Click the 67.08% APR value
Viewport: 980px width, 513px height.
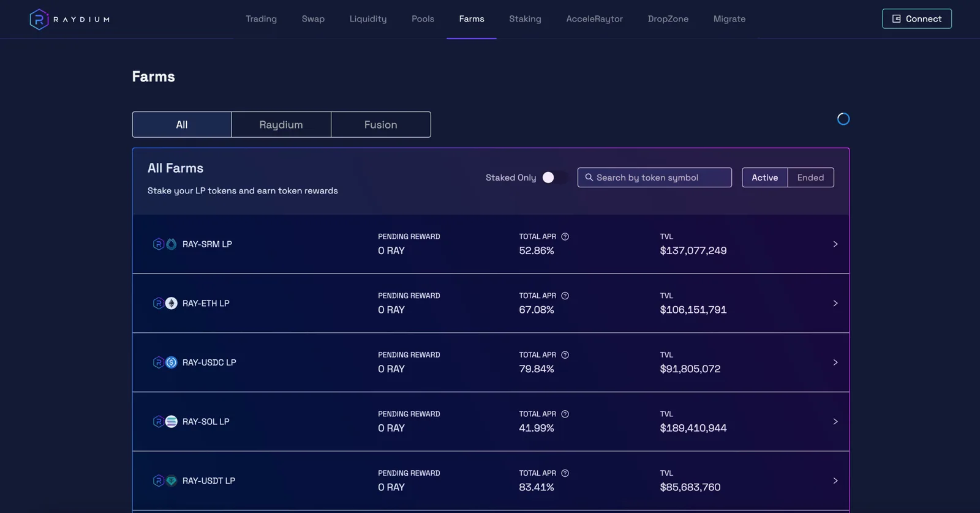[x=537, y=310]
